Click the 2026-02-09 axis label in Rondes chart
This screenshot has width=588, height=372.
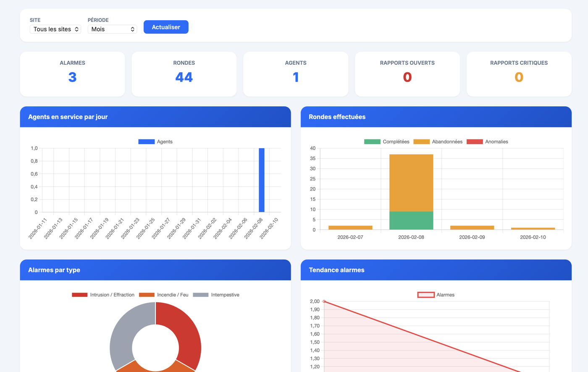point(472,237)
